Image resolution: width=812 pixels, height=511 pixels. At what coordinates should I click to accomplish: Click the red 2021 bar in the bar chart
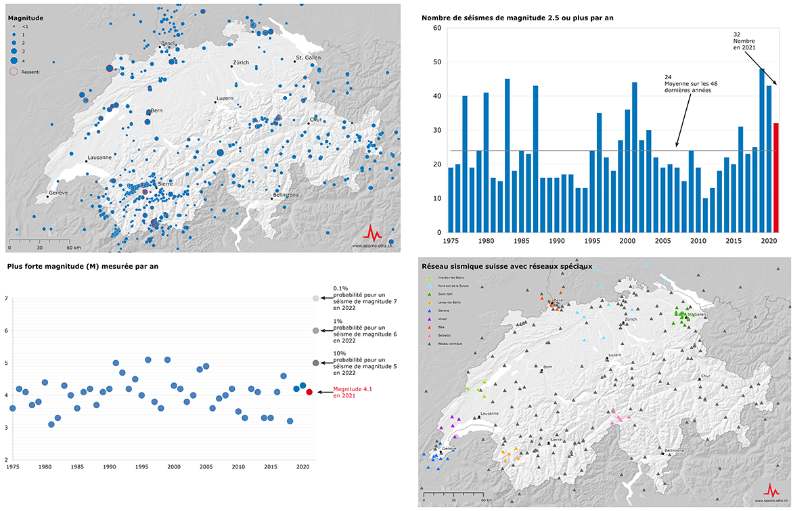[777, 178]
